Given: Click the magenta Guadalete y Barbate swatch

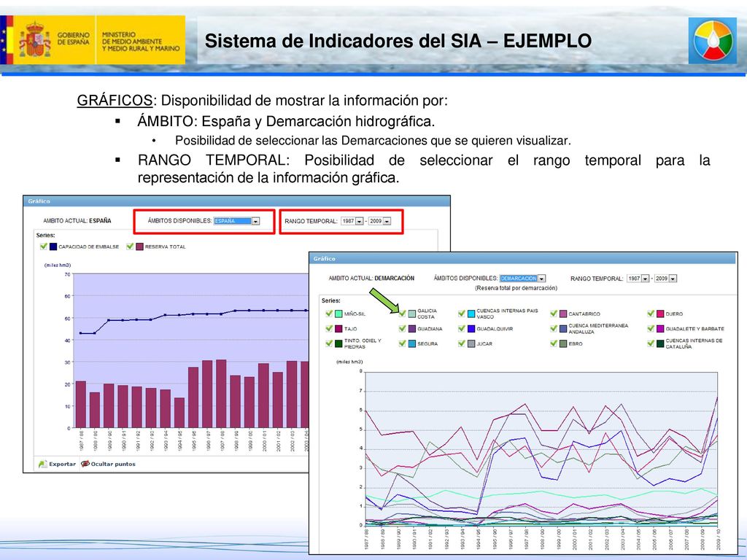Looking at the screenshot, I should coord(660,329).
